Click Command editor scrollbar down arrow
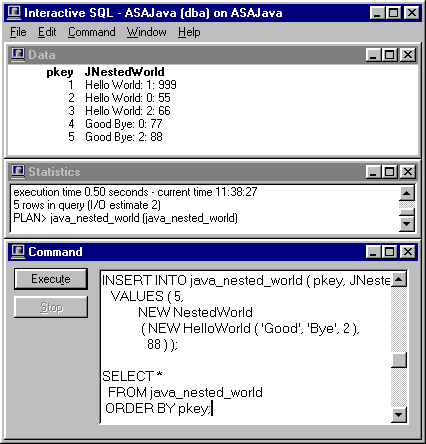The image size is (426, 444). click(x=399, y=415)
